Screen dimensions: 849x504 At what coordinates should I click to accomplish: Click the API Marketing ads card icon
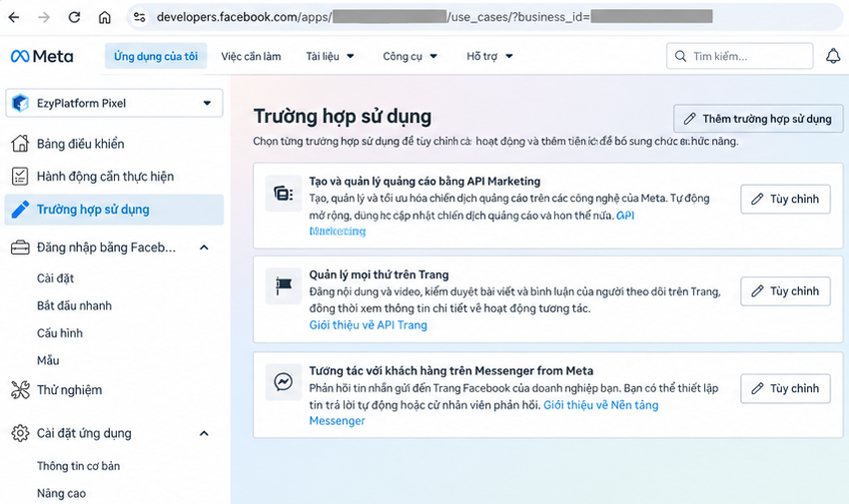[284, 194]
